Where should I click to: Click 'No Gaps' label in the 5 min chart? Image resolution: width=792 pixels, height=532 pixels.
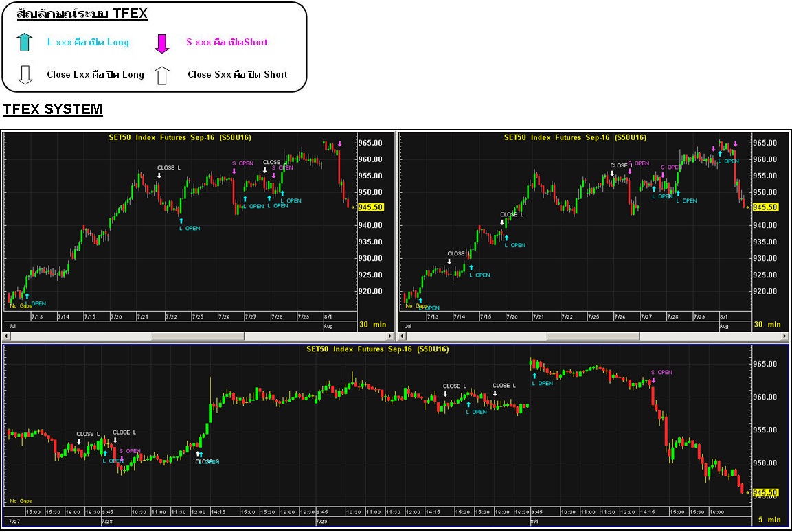click(x=21, y=501)
